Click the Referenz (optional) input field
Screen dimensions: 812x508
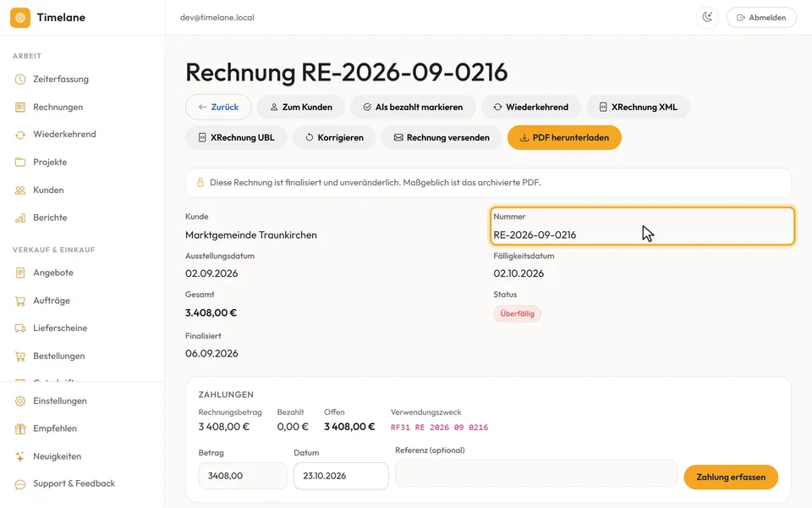click(536, 473)
